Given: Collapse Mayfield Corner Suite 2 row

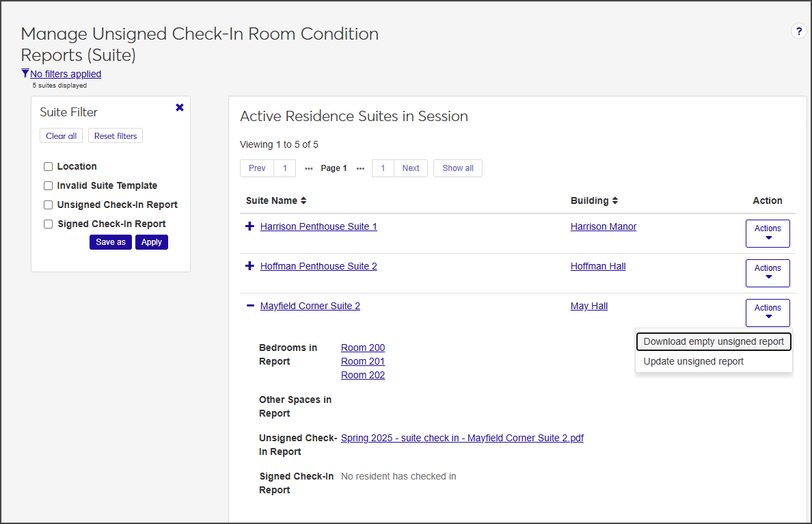Looking at the screenshot, I should 249,306.
